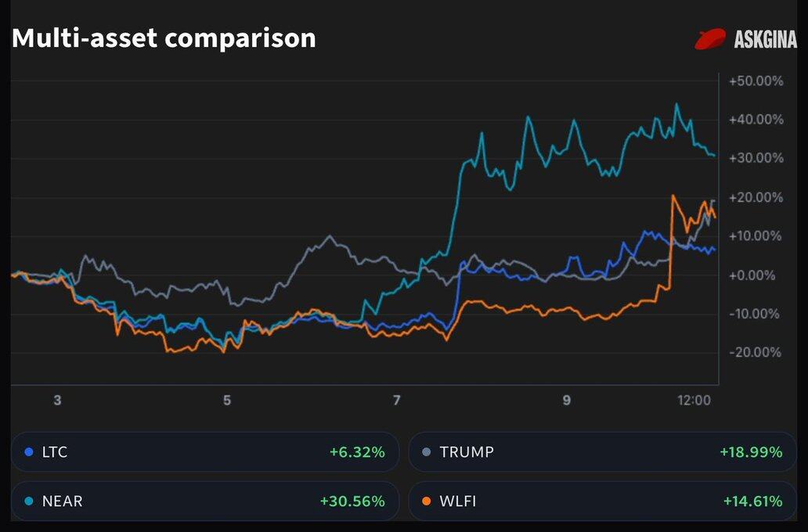808x532 pixels.
Task: Click the LTC +6.32% percentage value
Action: coord(357,451)
